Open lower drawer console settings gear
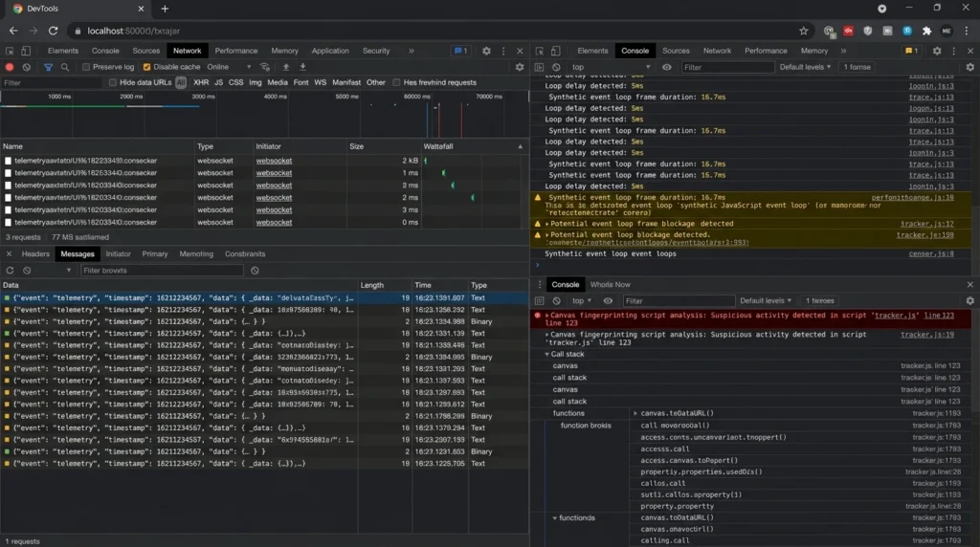This screenshot has height=547, width=980. point(970,300)
